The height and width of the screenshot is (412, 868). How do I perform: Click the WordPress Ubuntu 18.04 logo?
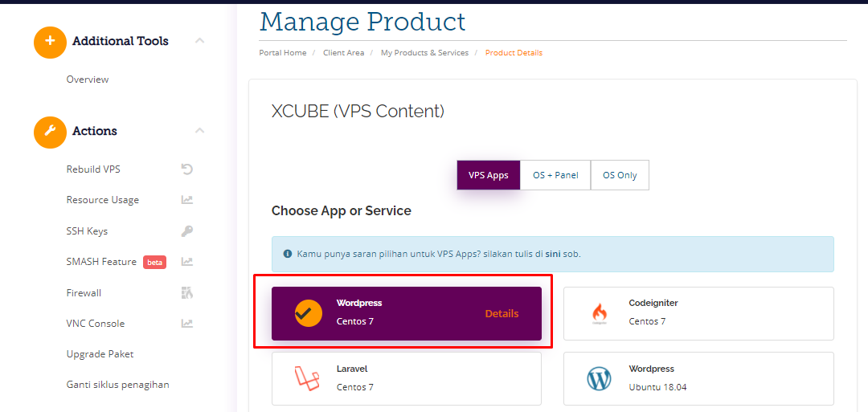click(x=600, y=379)
